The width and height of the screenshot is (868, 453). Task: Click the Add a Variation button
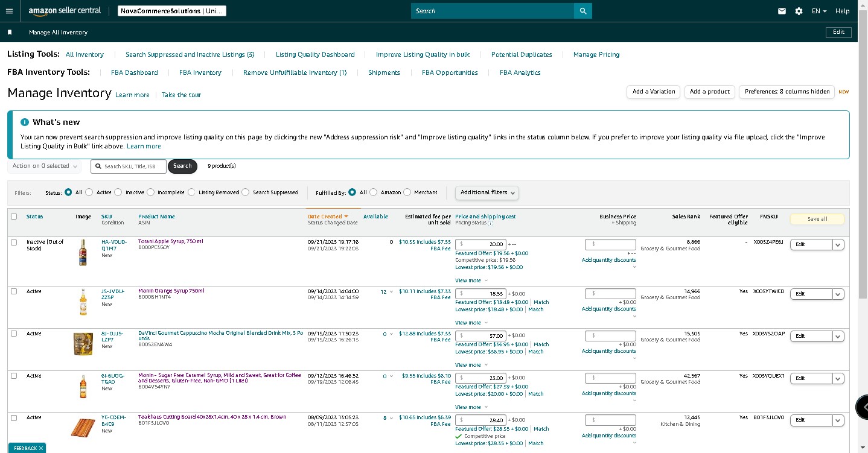(x=654, y=92)
